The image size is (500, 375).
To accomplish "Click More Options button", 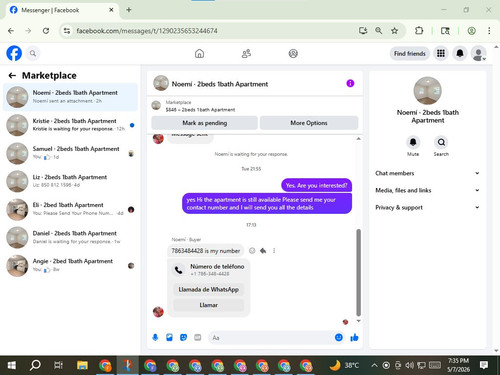I will coord(309,123).
